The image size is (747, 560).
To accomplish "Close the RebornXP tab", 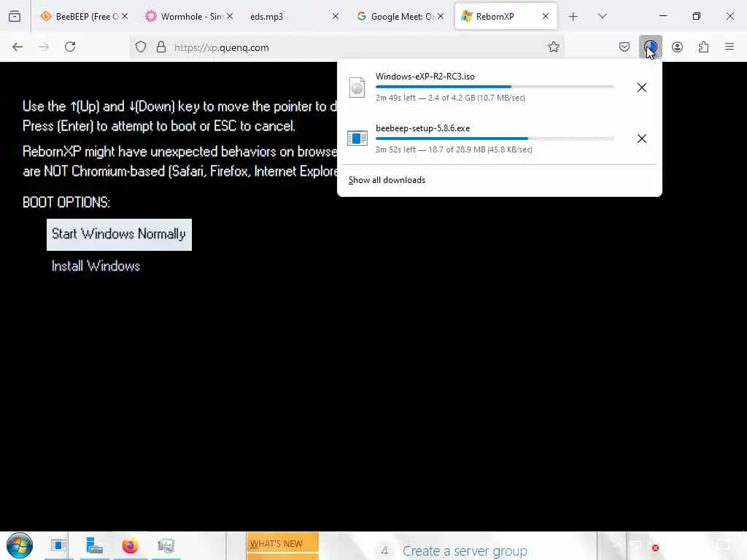I will pos(546,16).
